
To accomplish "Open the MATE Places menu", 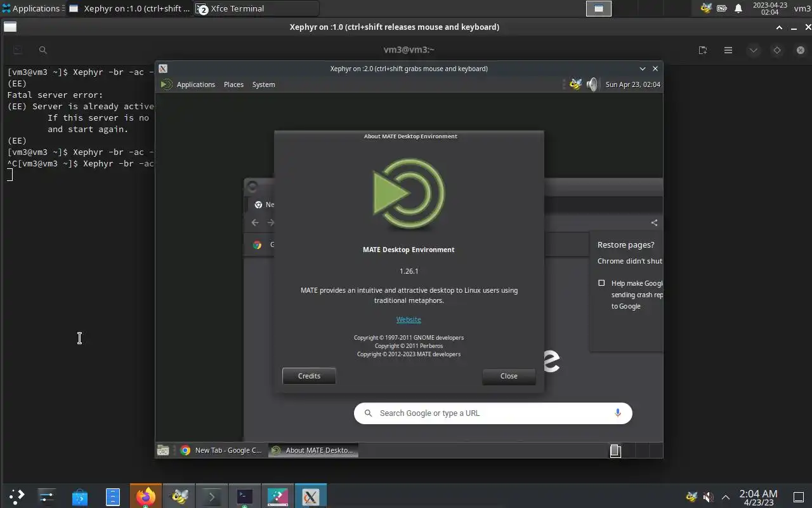I will coord(233,84).
